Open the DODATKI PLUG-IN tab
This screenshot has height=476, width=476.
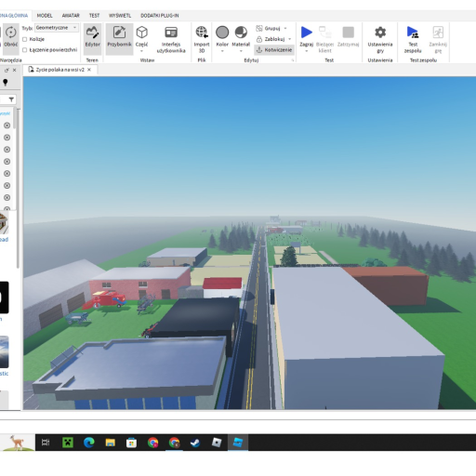(x=160, y=16)
